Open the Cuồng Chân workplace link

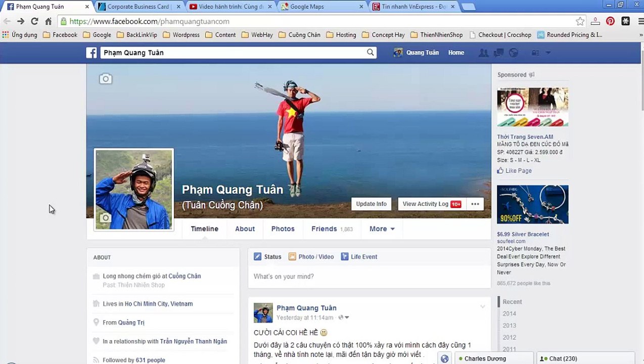(185, 276)
